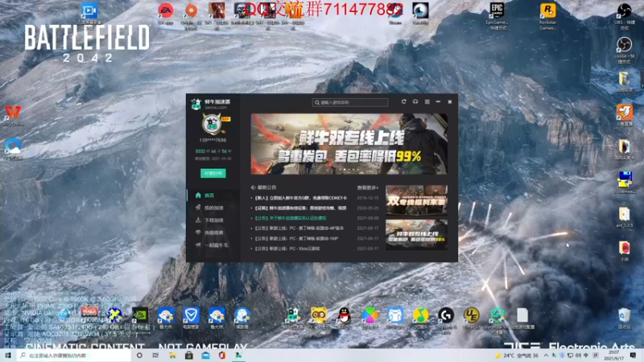
Task: Click the taskbar clock showing 20:07
Action: coord(614,356)
